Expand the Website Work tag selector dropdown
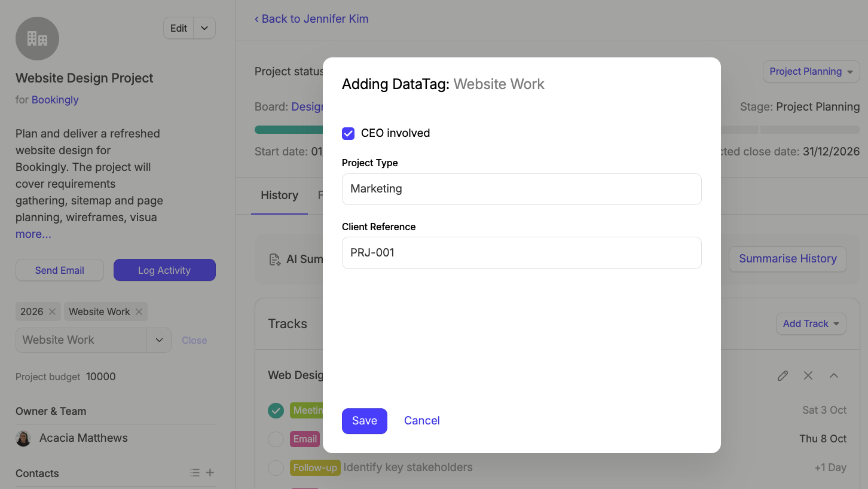Screen dimensions: 868x489 pyautogui.click(x=159, y=340)
